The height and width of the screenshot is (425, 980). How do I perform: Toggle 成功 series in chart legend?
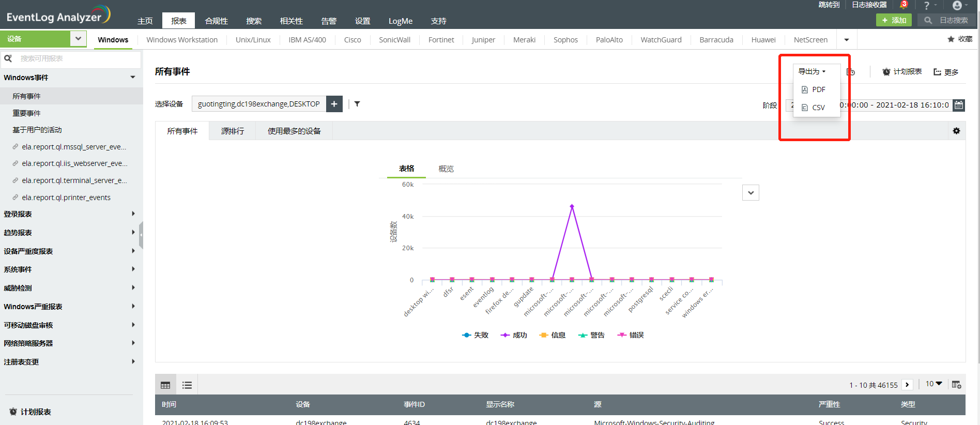(514, 335)
